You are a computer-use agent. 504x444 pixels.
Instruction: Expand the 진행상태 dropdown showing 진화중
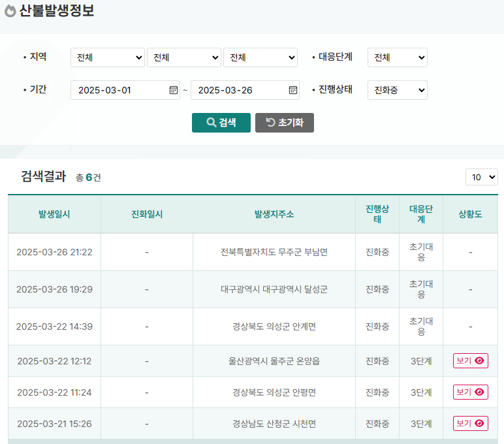click(398, 90)
